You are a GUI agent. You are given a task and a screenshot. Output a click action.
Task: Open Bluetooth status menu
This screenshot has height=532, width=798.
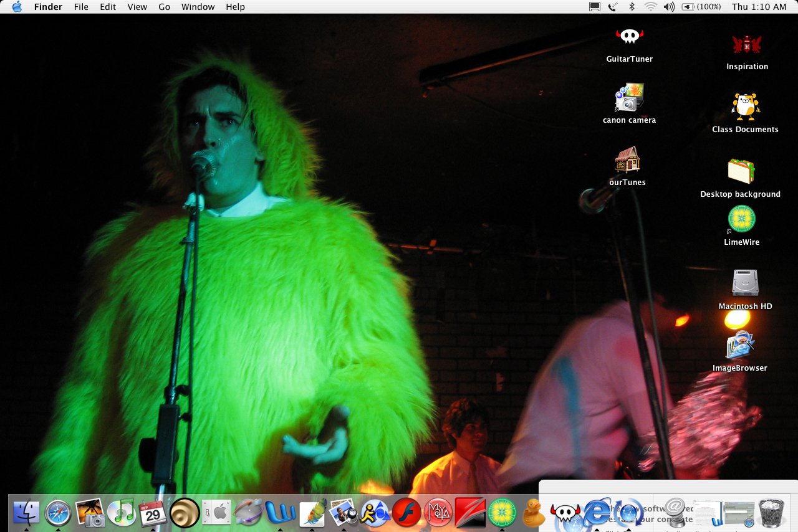632,7
